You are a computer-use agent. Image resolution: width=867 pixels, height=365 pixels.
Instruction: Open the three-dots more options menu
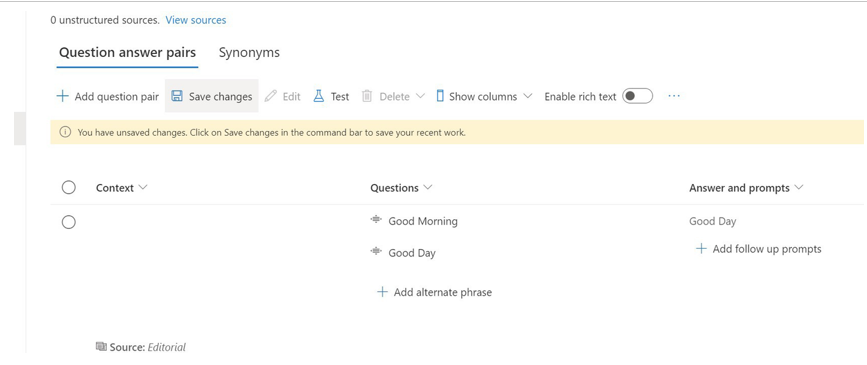coord(673,96)
